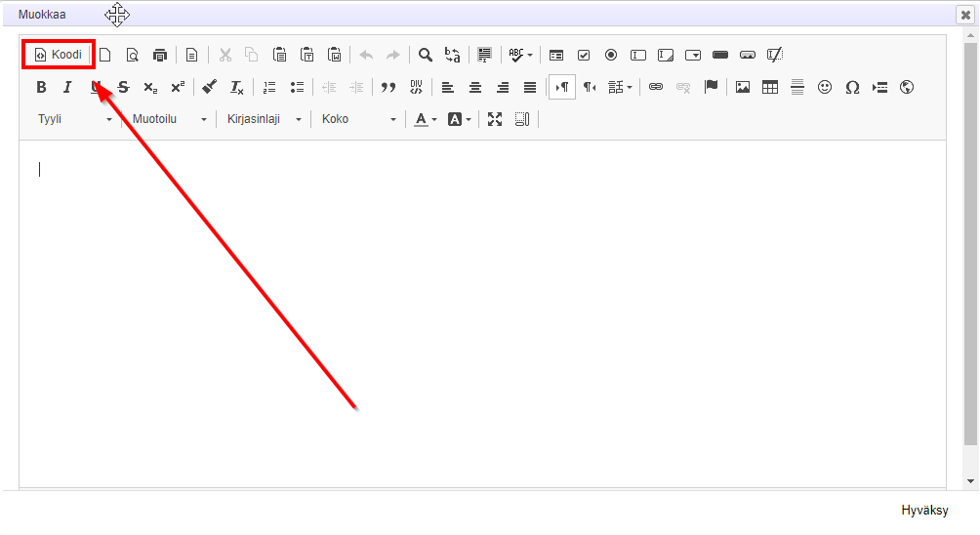
Task: Insert special character with Omega icon
Action: 852,88
